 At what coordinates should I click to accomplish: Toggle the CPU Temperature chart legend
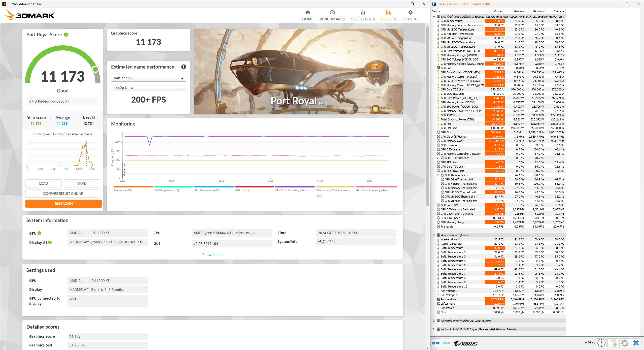point(173,189)
